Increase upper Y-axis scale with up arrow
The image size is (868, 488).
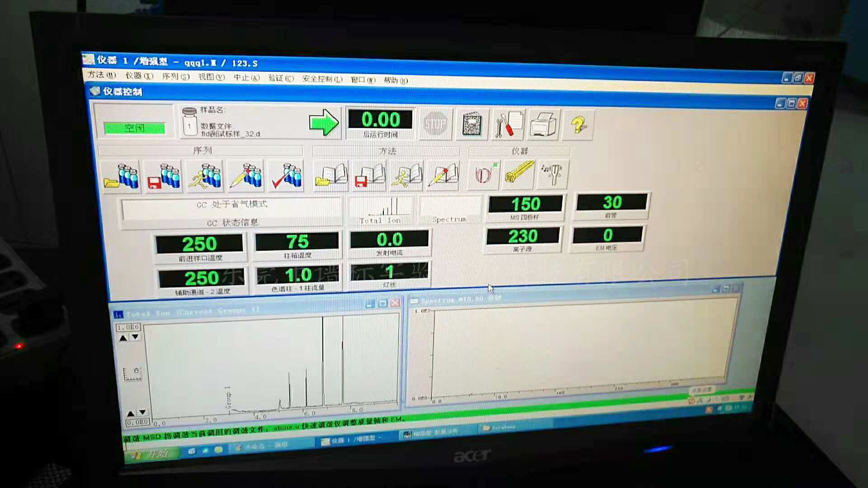pyautogui.click(x=123, y=338)
